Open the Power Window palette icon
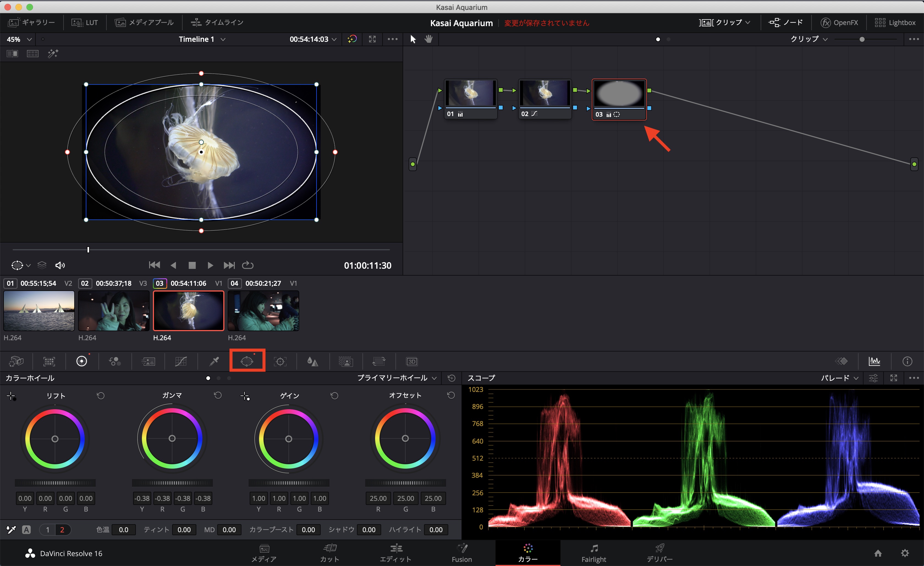The height and width of the screenshot is (566, 924). pyautogui.click(x=247, y=361)
